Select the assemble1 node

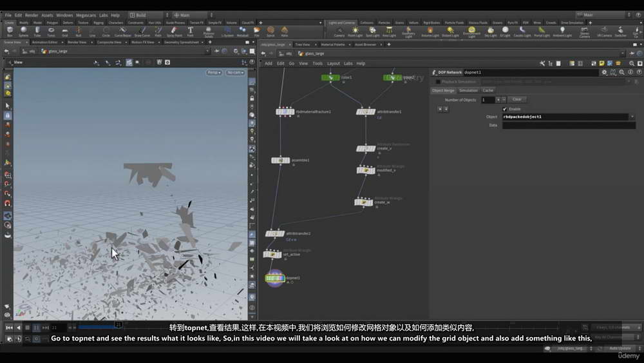(x=281, y=161)
